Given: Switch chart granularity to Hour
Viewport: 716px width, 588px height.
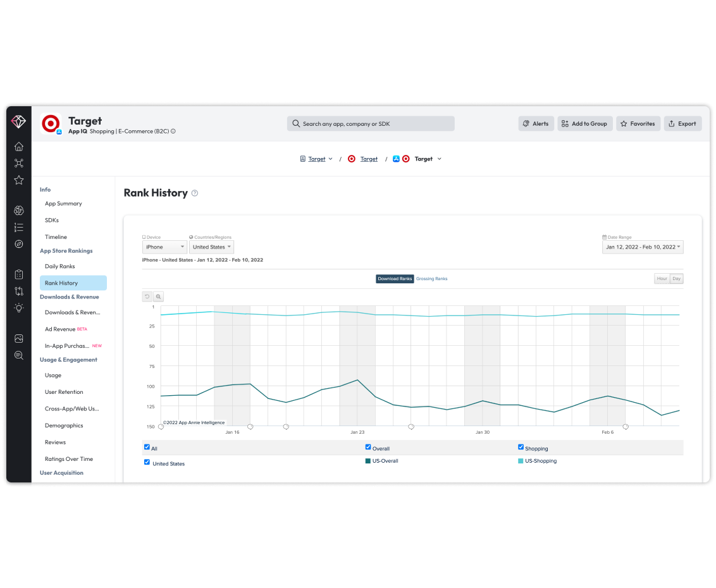Looking at the screenshot, I should pyautogui.click(x=662, y=279).
